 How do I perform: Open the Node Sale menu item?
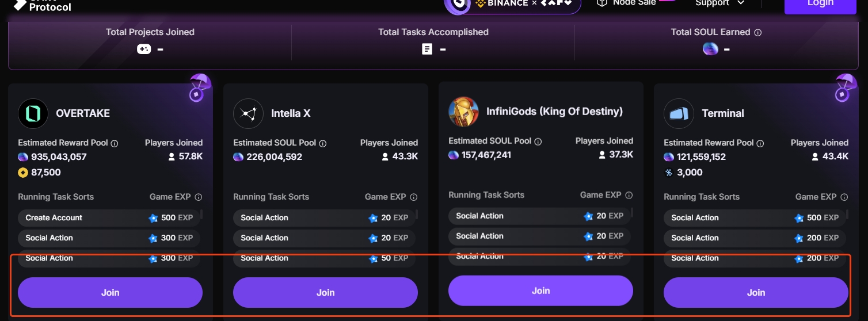coord(627,3)
